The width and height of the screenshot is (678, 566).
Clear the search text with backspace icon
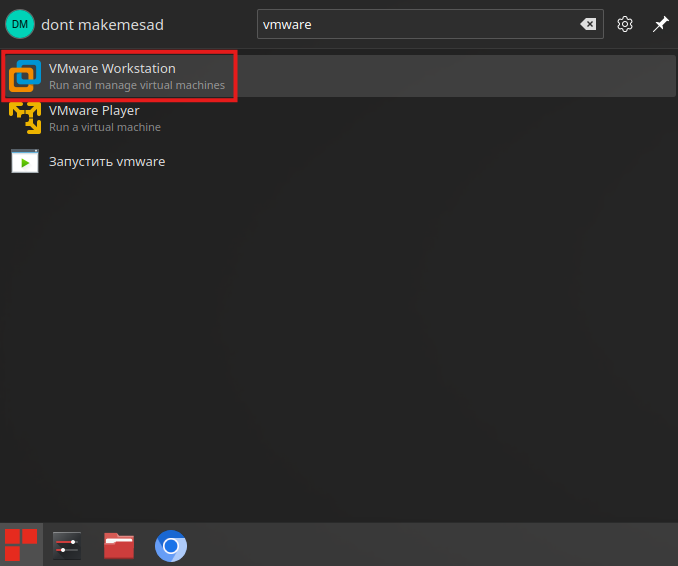(x=589, y=25)
